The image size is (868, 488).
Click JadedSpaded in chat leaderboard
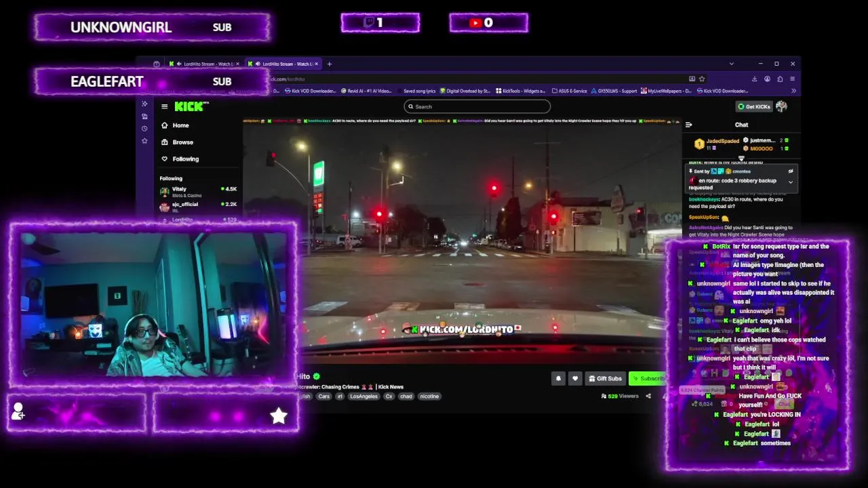pyautogui.click(x=722, y=141)
